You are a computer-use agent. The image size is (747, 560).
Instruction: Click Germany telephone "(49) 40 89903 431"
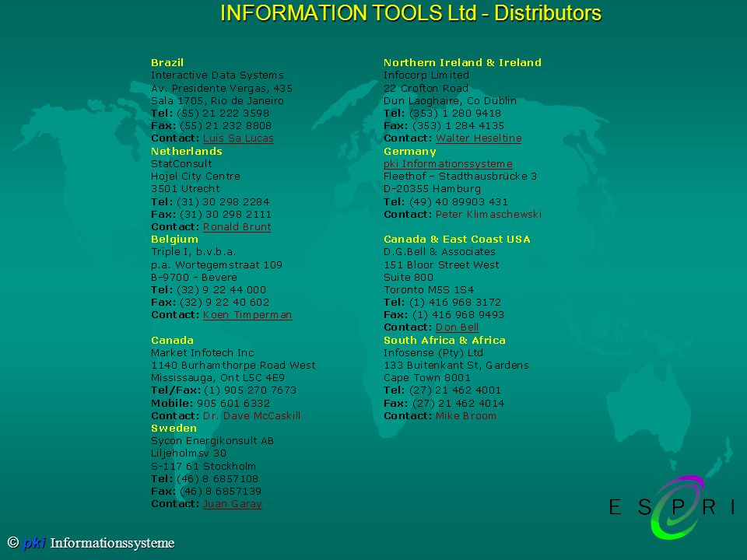click(458, 202)
